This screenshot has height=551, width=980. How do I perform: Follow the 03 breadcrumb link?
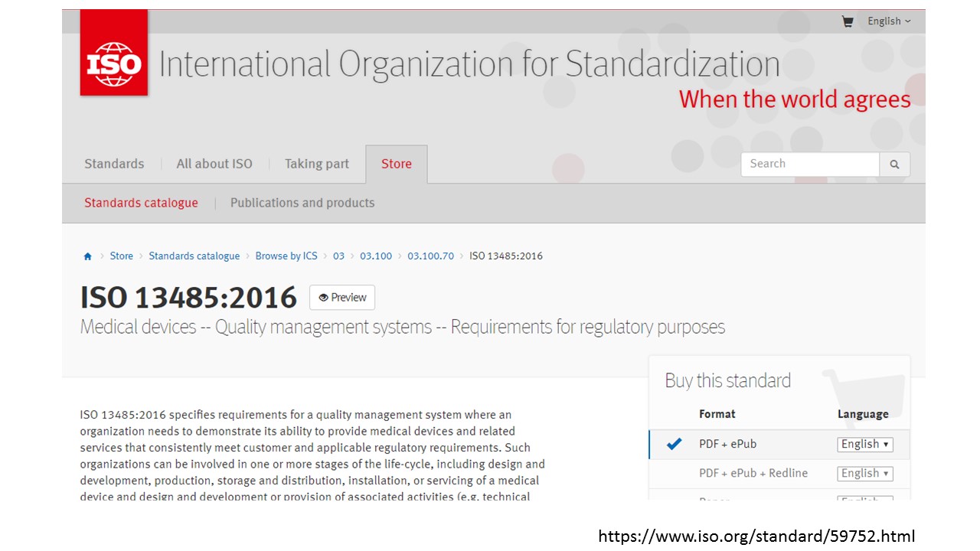point(338,256)
